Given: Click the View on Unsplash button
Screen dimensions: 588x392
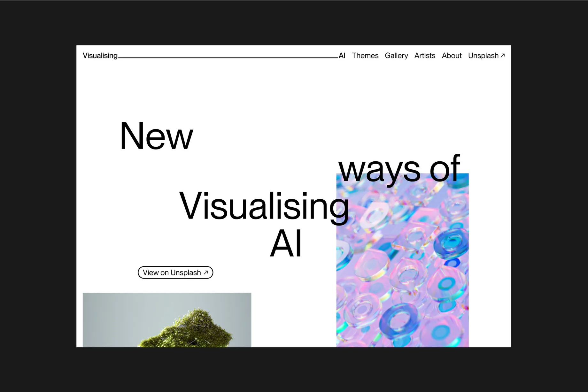Looking at the screenshot, I should click(175, 273).
